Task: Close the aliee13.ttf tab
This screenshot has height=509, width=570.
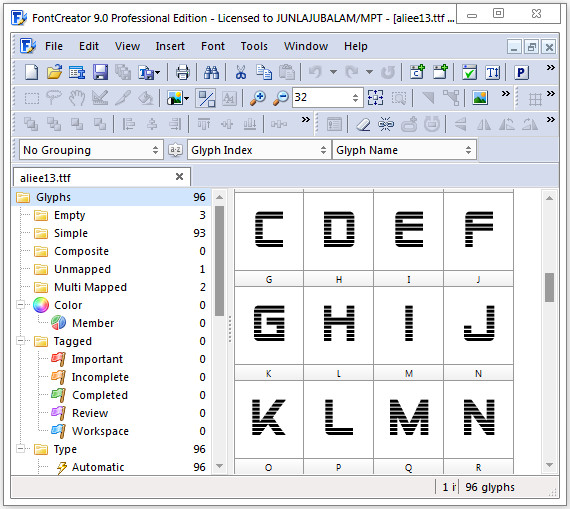Action: 179,177
